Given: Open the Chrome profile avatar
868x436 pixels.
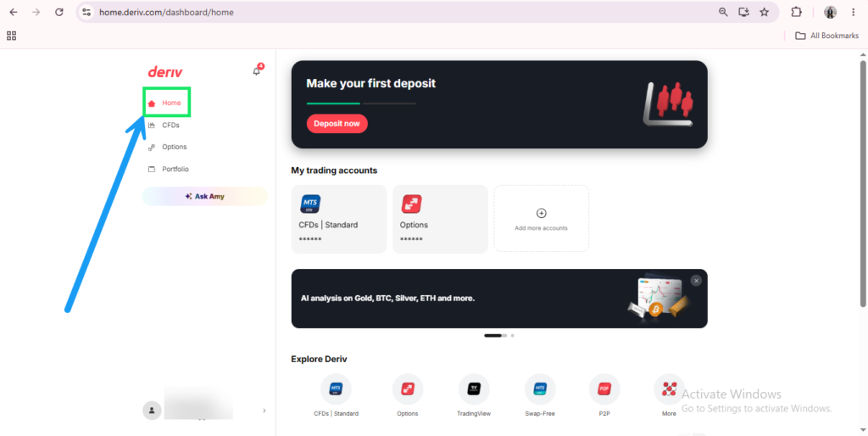Looking at the screenshot, I should pos(830,12).
